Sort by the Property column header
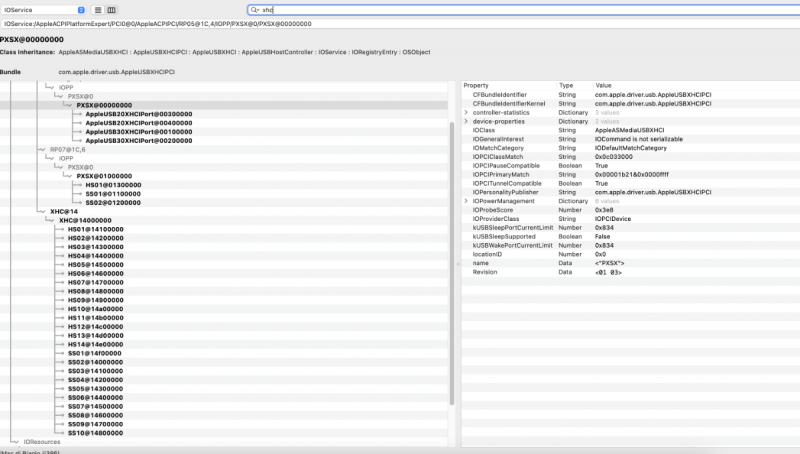The width and height of the screenshot is (800, 454). pos(476,86)
